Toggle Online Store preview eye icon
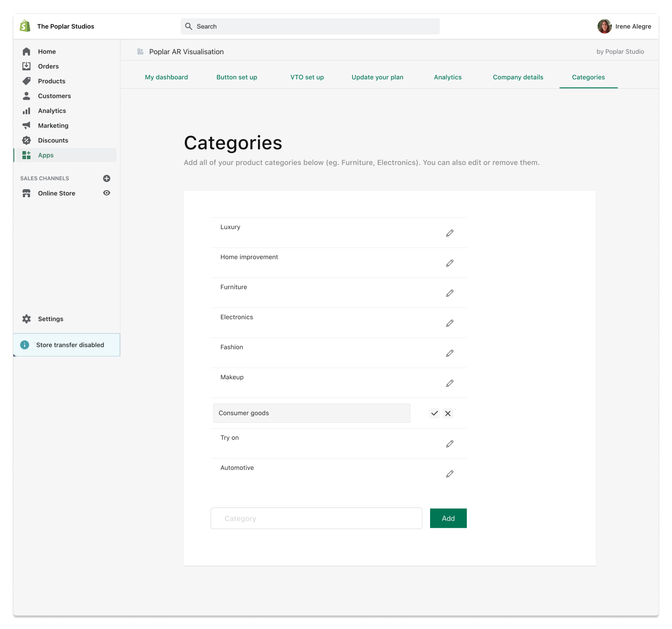This screenshot has height=629, width=672. 107,193
